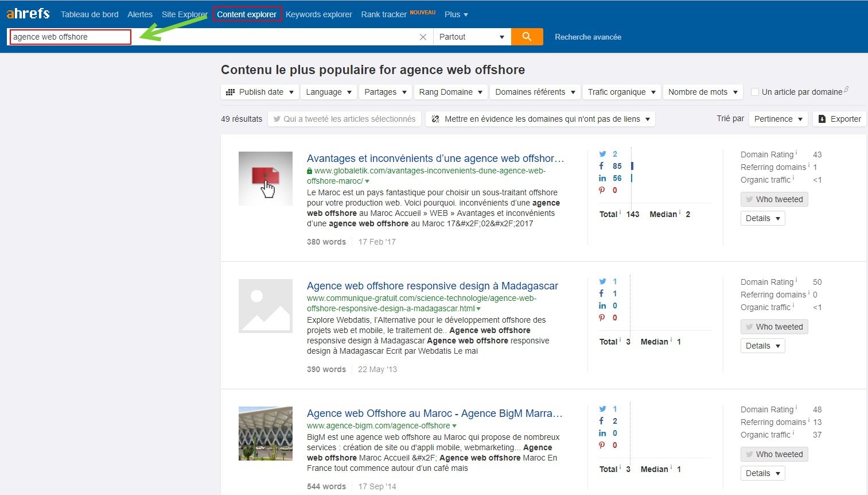Click the ahrefs logo

click(28, 13)
